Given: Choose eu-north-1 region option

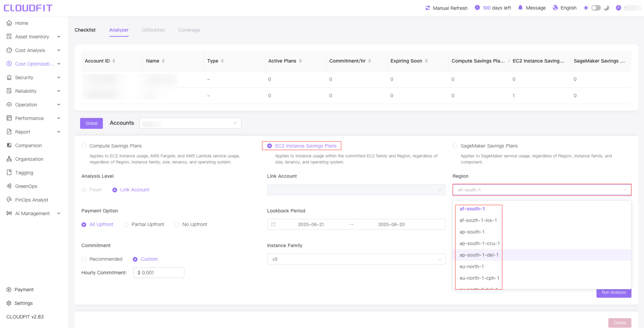Looking at the screenshot, I should click(542, 266).
